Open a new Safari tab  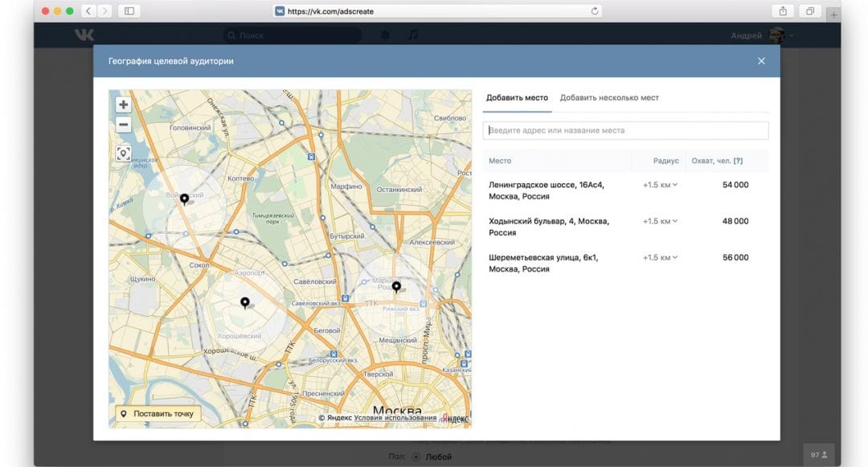pyautogui.click(x=833, y=14)
